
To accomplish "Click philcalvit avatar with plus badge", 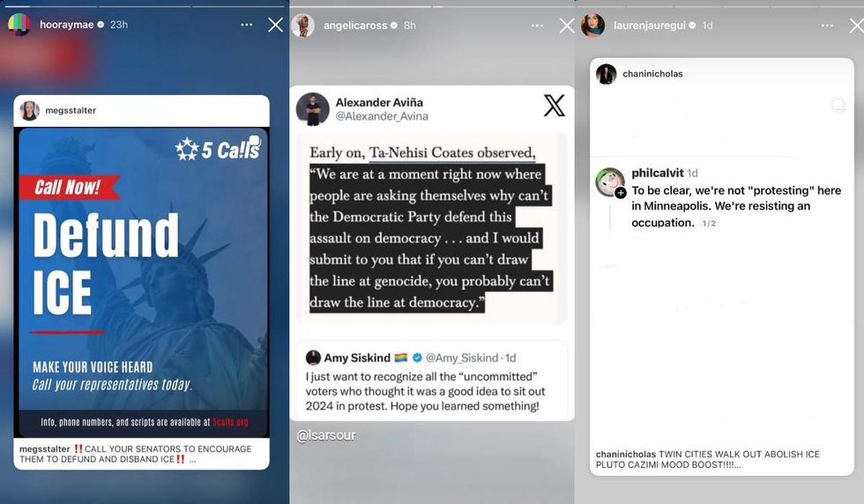I will [610, 182].
